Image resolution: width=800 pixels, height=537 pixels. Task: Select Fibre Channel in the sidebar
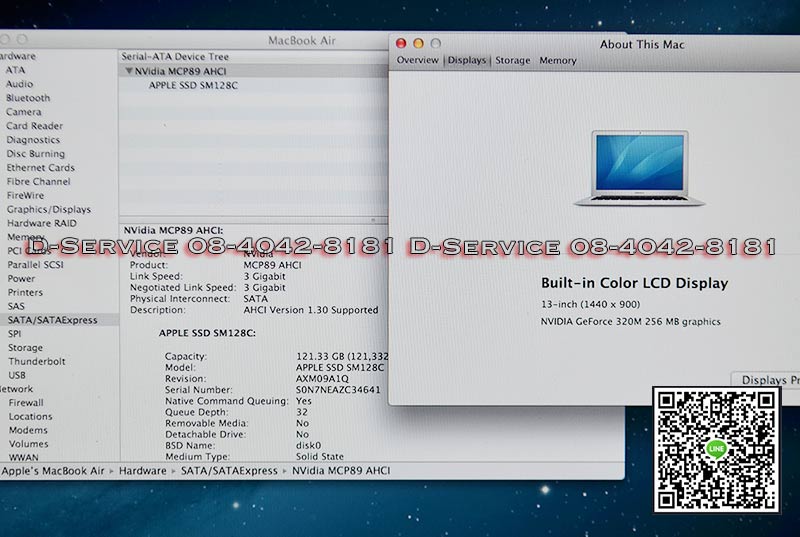coord(38,182)
